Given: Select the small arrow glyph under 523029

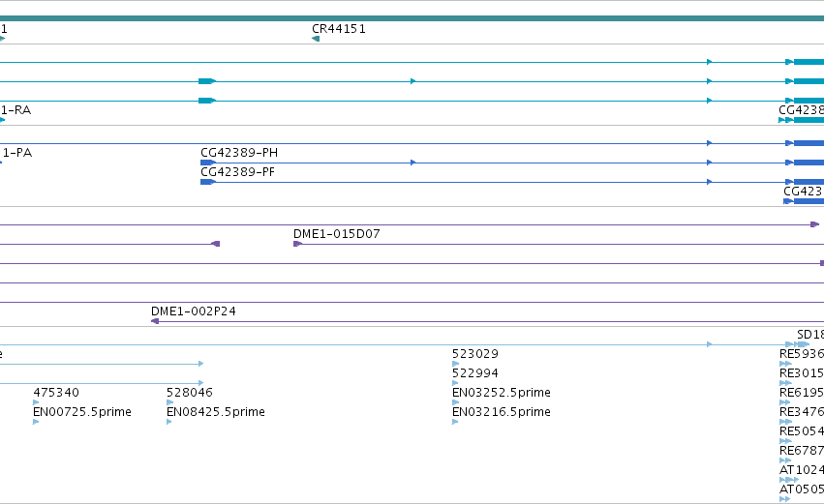Looking at the screenshot, I should [455, 364].
